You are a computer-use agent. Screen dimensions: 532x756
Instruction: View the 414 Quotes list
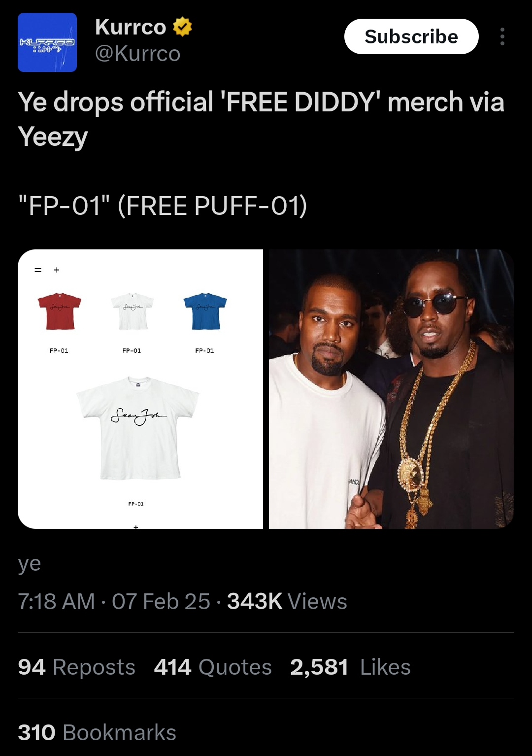(x=213, y=667)
